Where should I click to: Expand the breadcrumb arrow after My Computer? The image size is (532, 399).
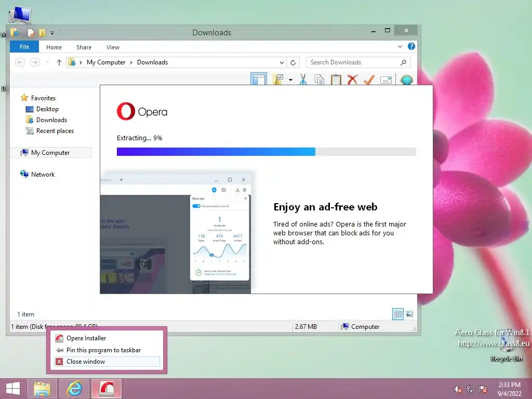coord(131,62)
